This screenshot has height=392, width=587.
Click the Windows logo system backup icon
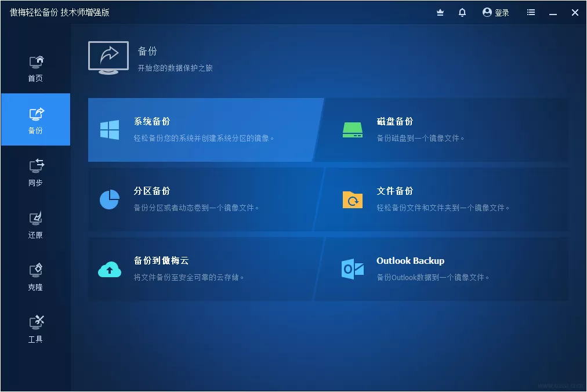(x=110, y=130)
